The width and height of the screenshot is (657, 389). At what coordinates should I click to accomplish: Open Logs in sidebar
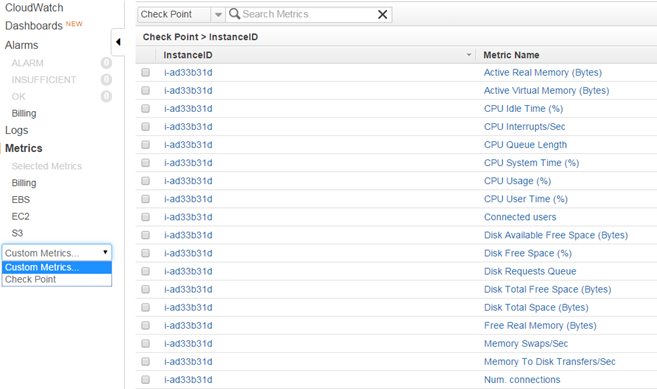[16, 130]
